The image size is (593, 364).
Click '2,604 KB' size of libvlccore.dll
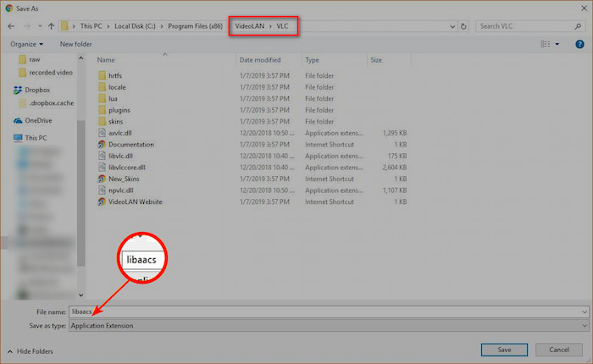click(395, 168)
